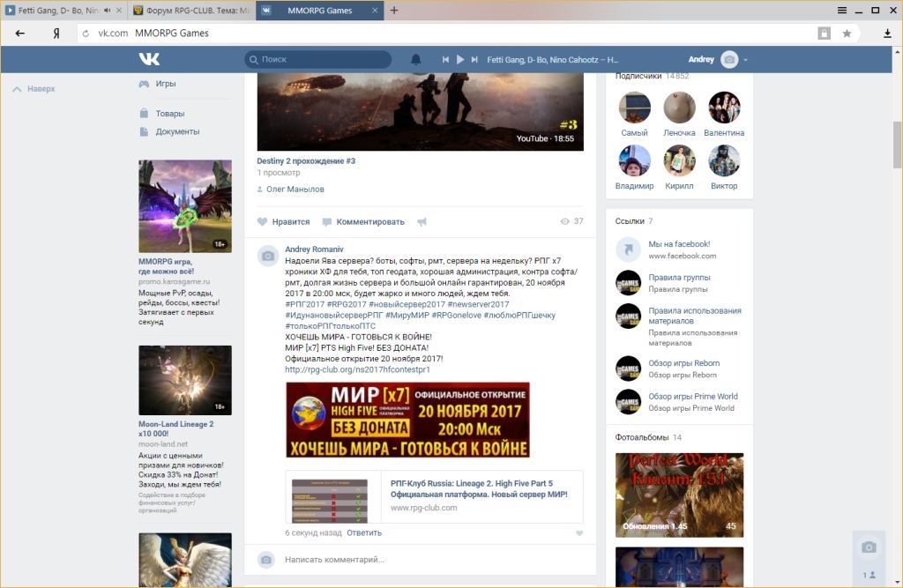The width and height of the screenshot is (903, 588).
Task: Bookmark page with the star icon
Action: pos(847,33)
